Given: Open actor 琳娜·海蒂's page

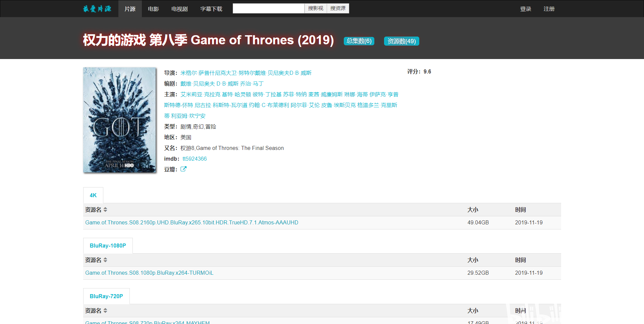Looking at the screenshot, I should (356, 94).
